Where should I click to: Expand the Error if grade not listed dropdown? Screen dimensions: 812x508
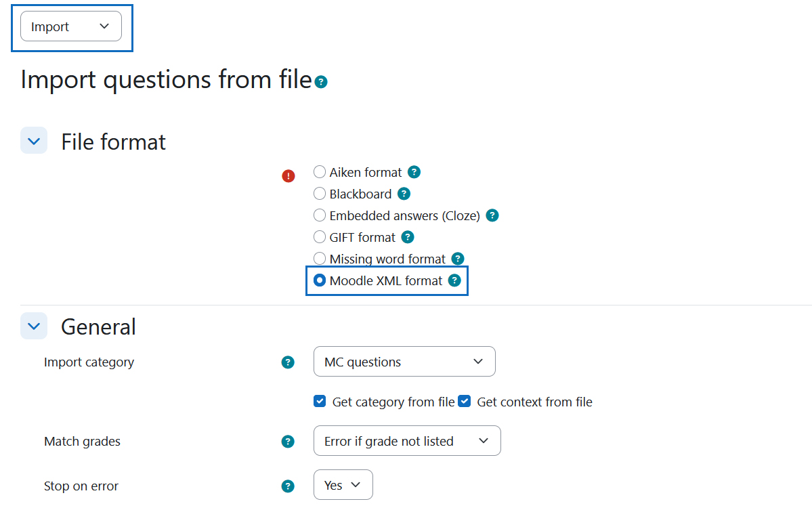(x=407, y=441)
